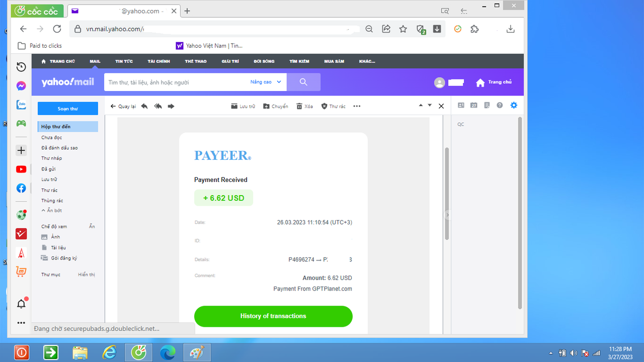This screenshot has width=644, height=362.
Task: Open more email actions three dots
Action: coord(357,106)
